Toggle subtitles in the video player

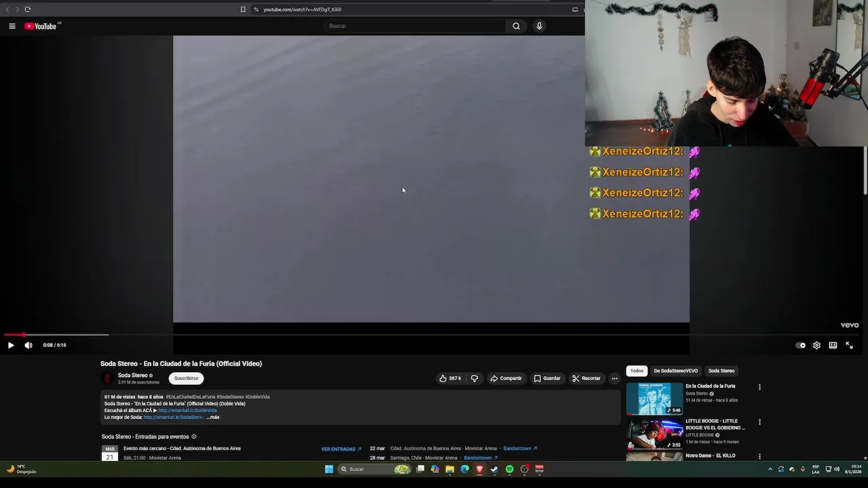[833, 345]
